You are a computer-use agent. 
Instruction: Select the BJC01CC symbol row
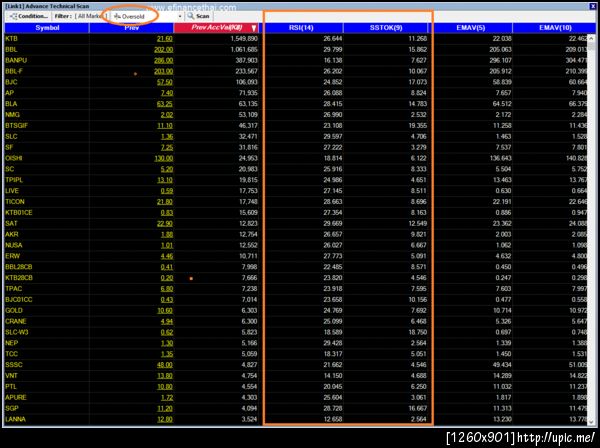[x=295, y=300]
